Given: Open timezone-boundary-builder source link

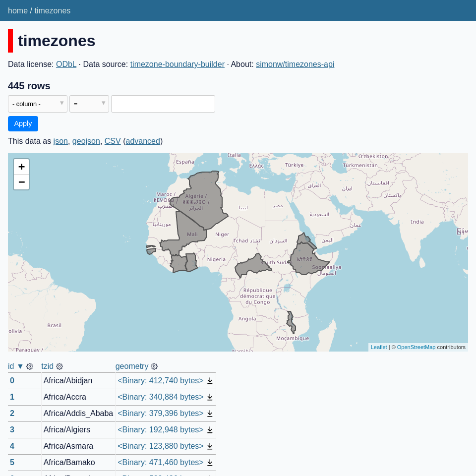Looking at the screenshot, I should coord(178,64).
